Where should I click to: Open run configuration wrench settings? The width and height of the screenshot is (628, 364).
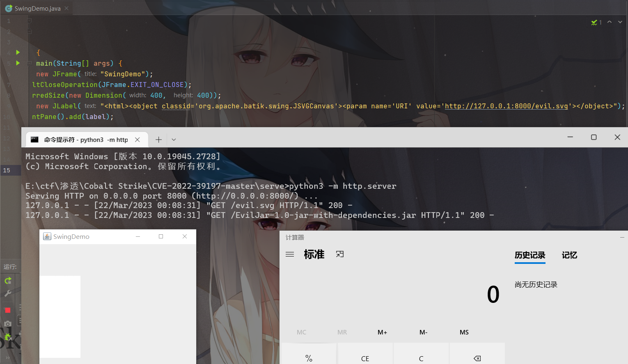[x=8, y=293]
